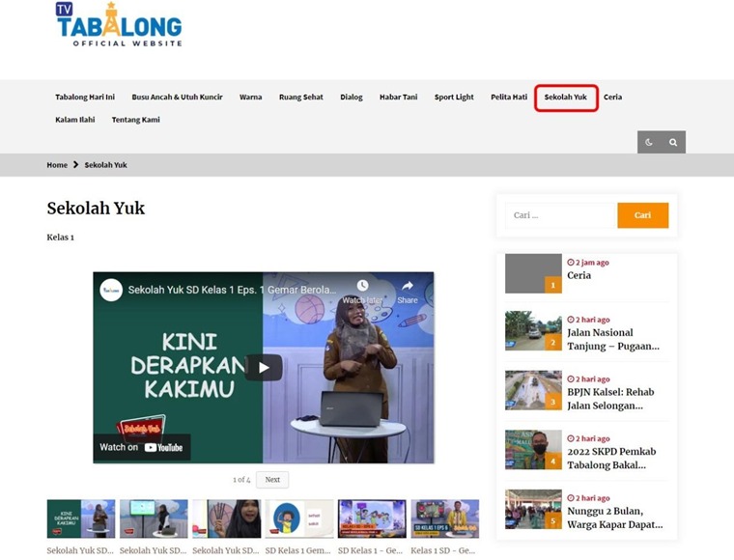
Task: Go to Next video page
Action: pos(272,480)
